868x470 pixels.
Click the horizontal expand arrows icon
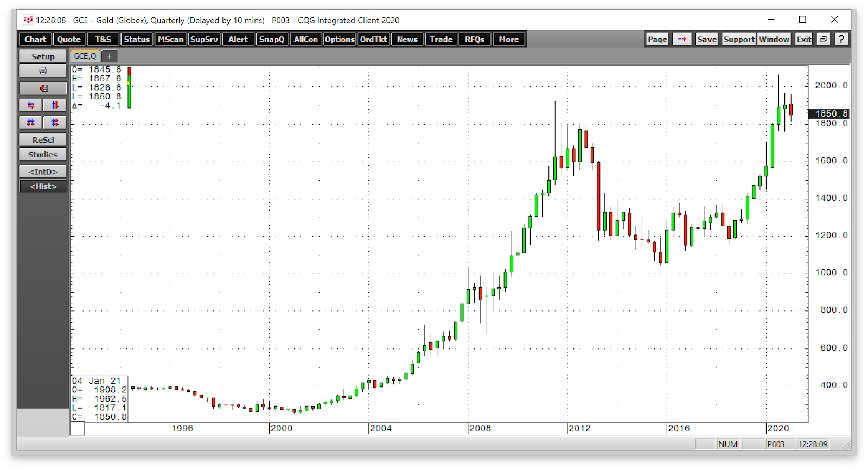[x=31, y=105]
